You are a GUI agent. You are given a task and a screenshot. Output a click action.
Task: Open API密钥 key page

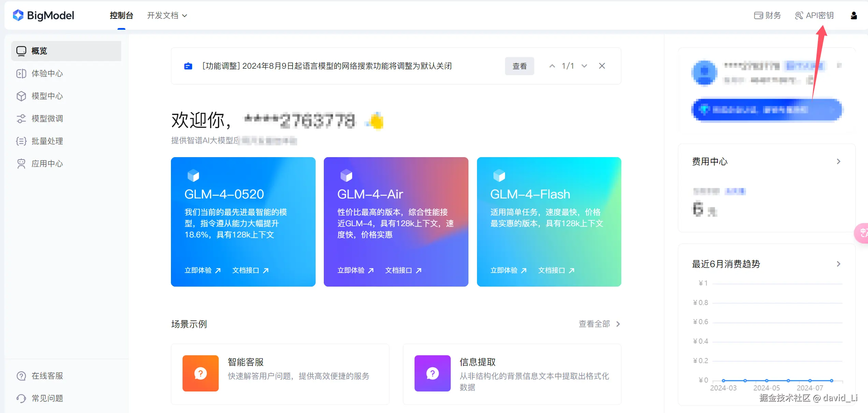814,15
